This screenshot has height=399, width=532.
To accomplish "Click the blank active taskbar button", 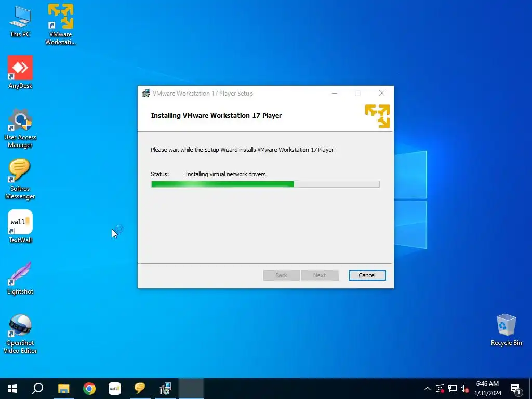I will click(x=191, y=389).
